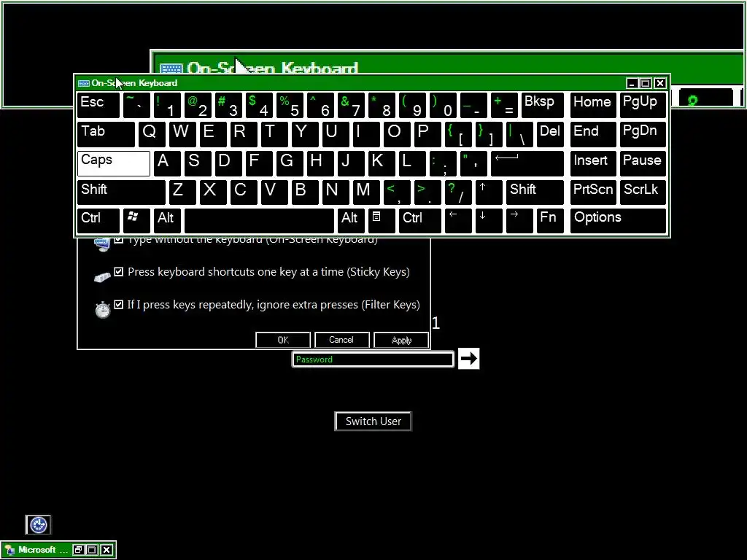Viewport: 747px width, 560px height.
Task: Click the Z letter key
Action: [182, 192]
